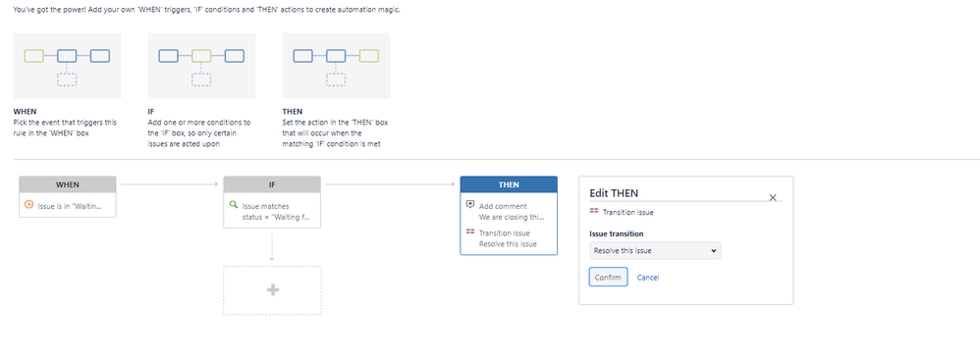Click the IF diagram thumbnail

click(201, 66)
